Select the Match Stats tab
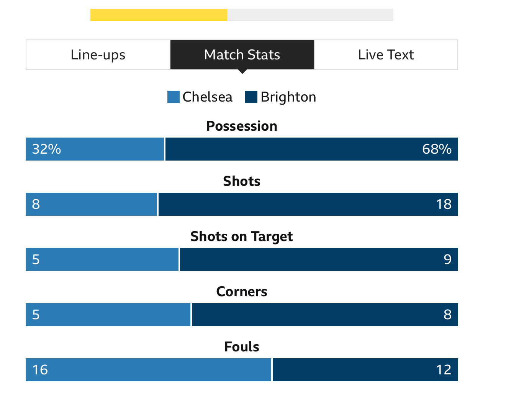Image resolution: width=524 pixels, height=420 pixels. pos(242,55)
